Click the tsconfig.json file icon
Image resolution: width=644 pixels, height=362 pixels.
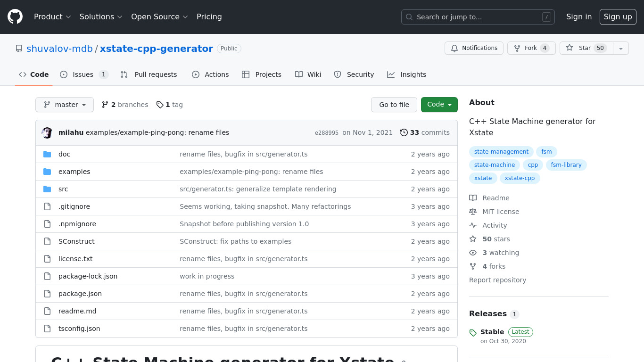pos(47,329)
